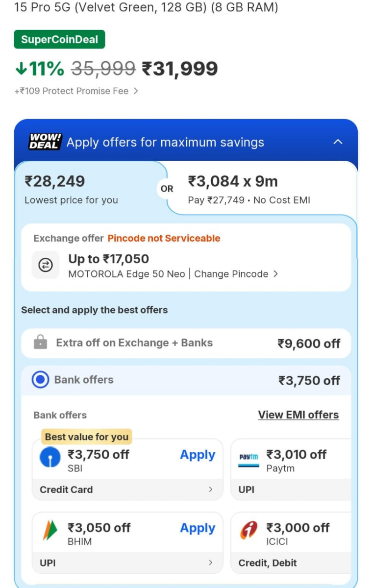The height and width of the screenshot is (588, 372).
Task: Apply the SBI ₹3,750 off offer
Action: 198,455
